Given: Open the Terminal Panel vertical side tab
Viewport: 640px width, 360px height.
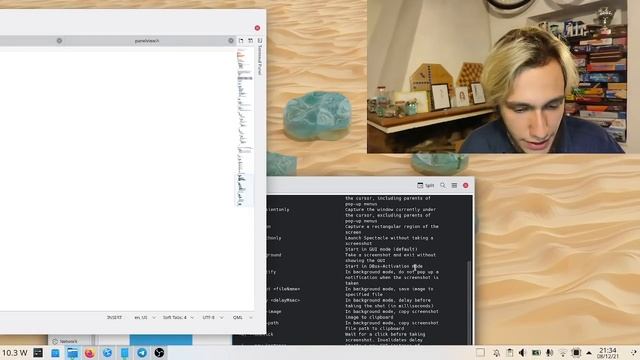Looking at the screenshot, I should pyautogui.click(x=260, y=57).
